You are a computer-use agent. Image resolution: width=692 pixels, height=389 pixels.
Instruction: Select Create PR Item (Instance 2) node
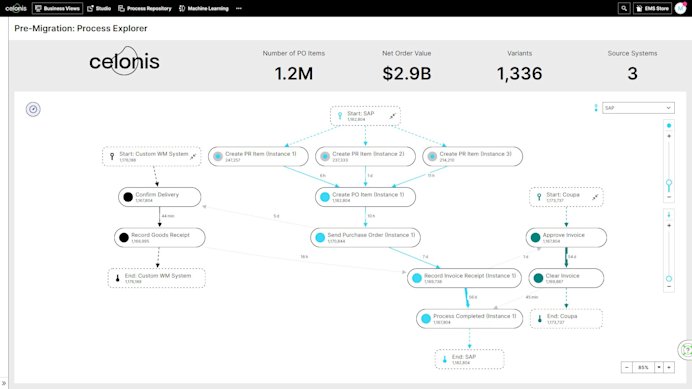tap(365, 156)
